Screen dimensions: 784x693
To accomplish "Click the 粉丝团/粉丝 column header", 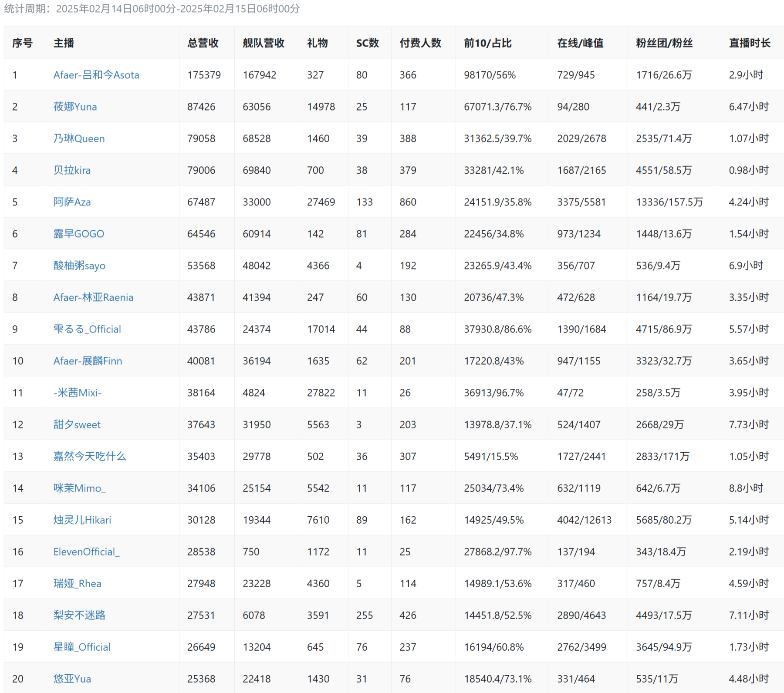I will point(664,43).
